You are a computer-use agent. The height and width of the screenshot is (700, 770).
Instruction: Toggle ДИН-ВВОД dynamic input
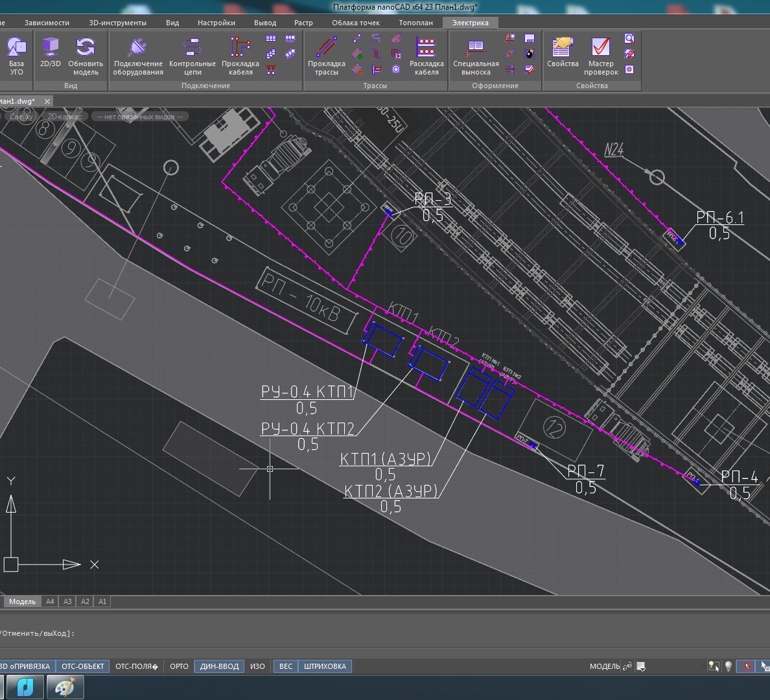[x=219, y=666]
